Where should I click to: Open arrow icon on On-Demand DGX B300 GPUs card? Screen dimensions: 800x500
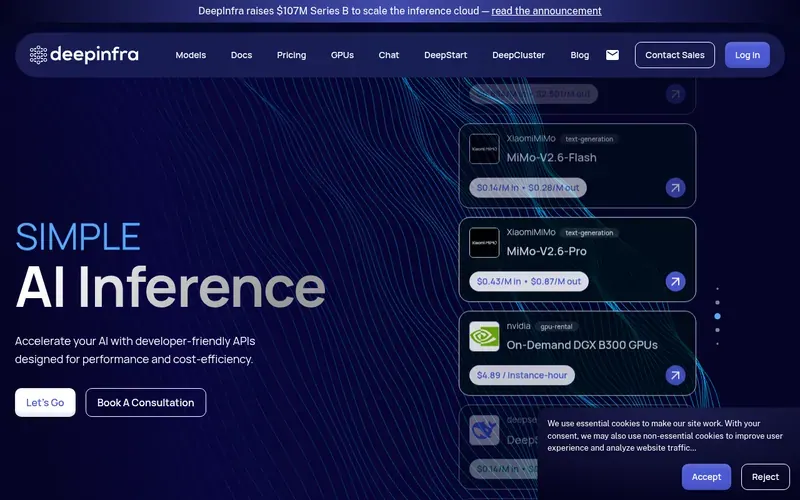tap(675, 375)
